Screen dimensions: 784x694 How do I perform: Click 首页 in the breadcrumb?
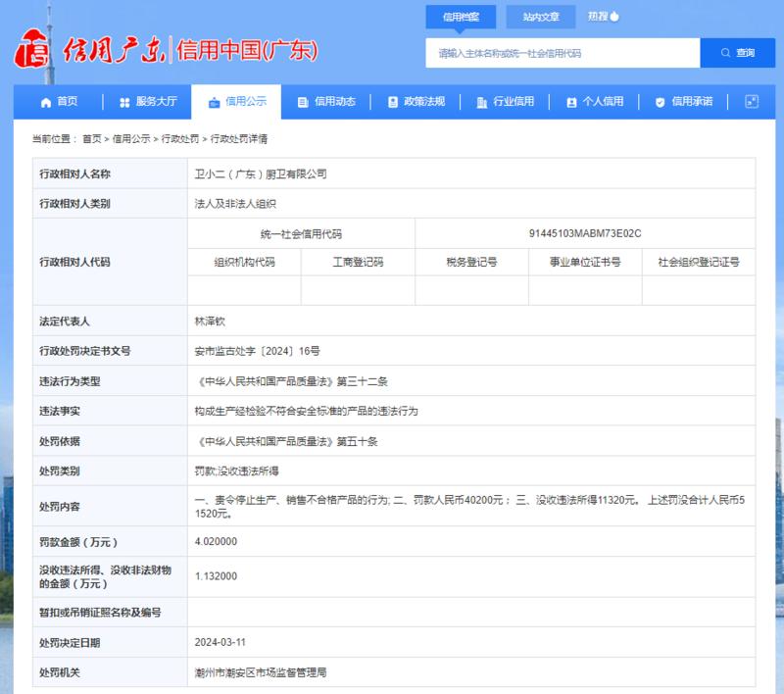point(92,139)
